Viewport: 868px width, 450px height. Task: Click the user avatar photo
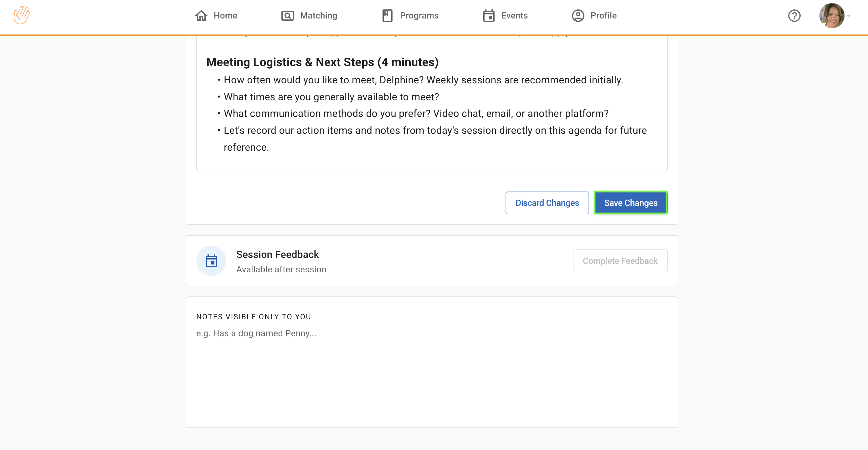coord(831,16)
